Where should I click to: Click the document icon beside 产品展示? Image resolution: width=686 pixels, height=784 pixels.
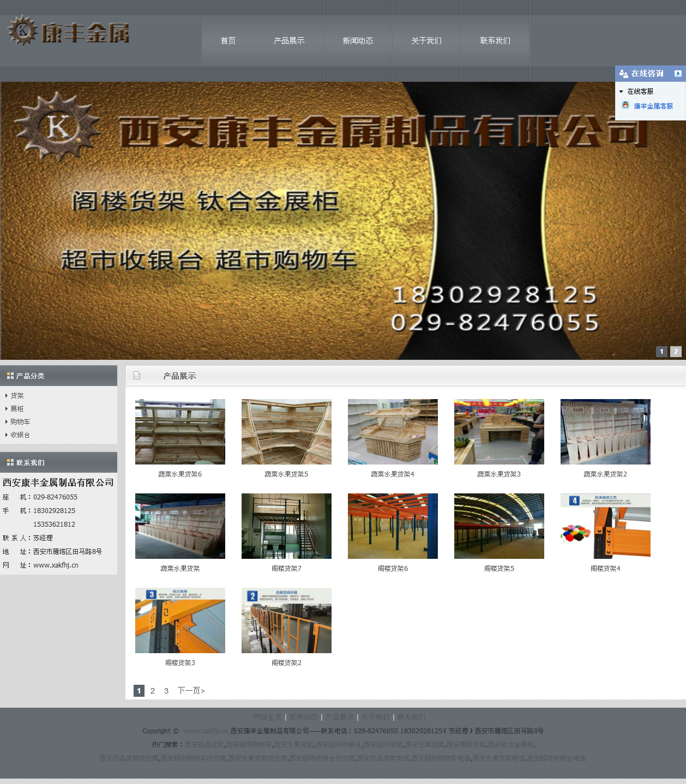pos(137,376)
